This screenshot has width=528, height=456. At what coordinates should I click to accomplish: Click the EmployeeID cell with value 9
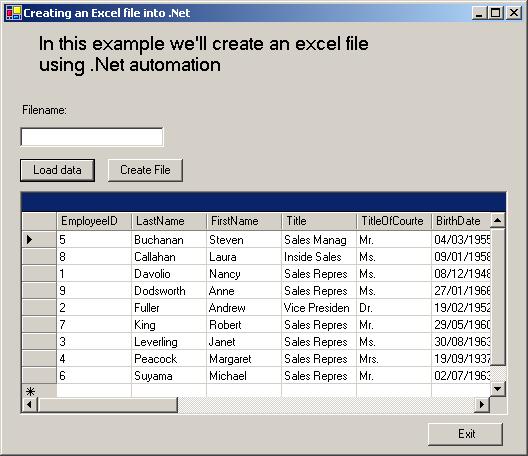pyautogui.click(x=94, y=291)
